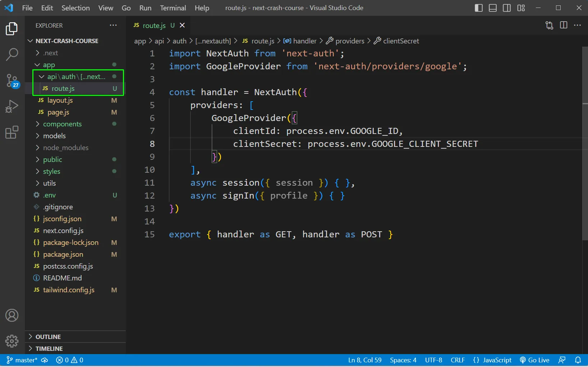Open the Run menu
Screen dimensions: 588x367
[145, 8]
